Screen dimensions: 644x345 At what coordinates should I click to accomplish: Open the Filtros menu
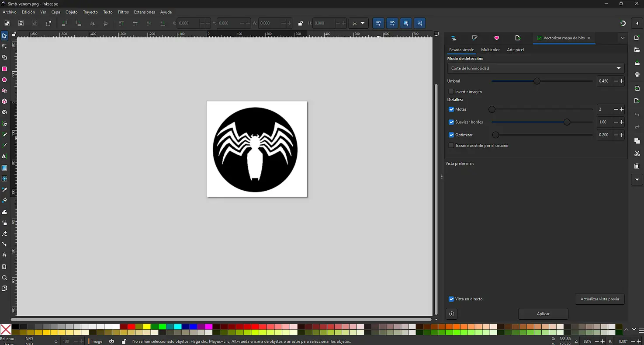(x=123, y=12)
